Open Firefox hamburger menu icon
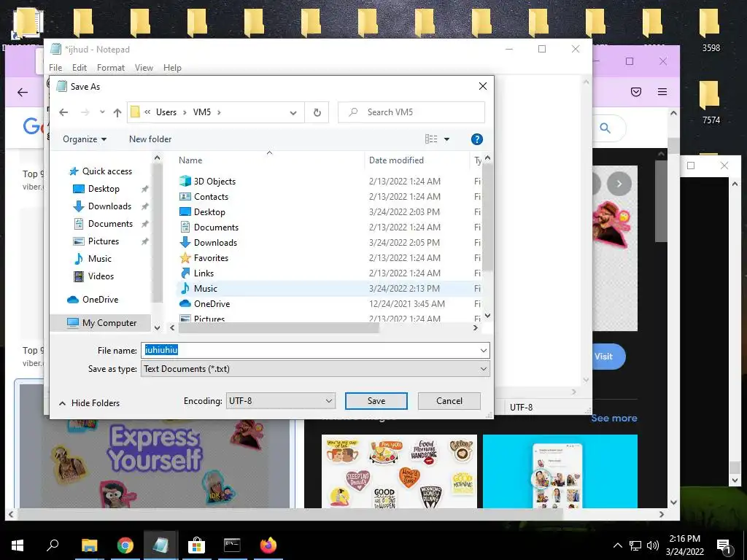This screenshot has width=747, height=560. (x=662, y=92)
